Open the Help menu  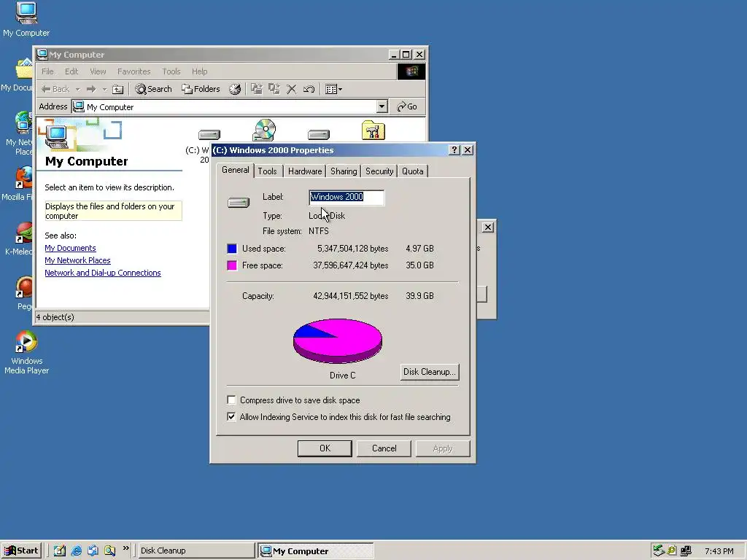pyautogui.click(x=200, y=71)
